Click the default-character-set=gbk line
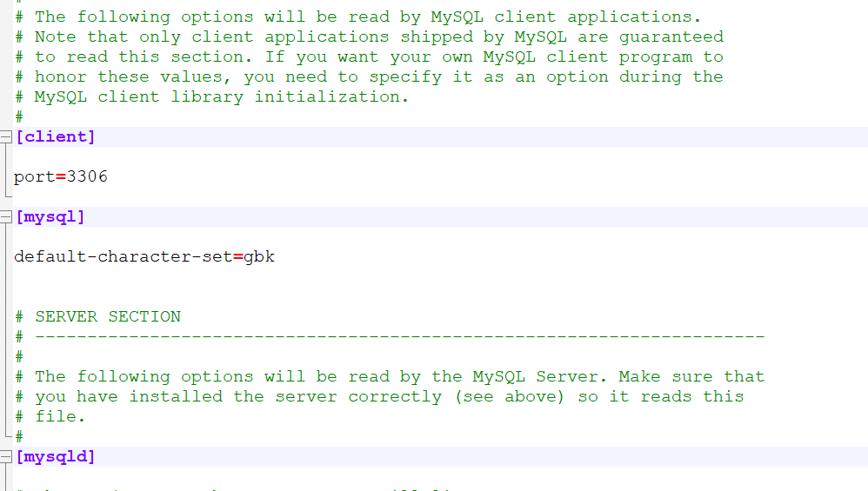 [x=144, y=256]
